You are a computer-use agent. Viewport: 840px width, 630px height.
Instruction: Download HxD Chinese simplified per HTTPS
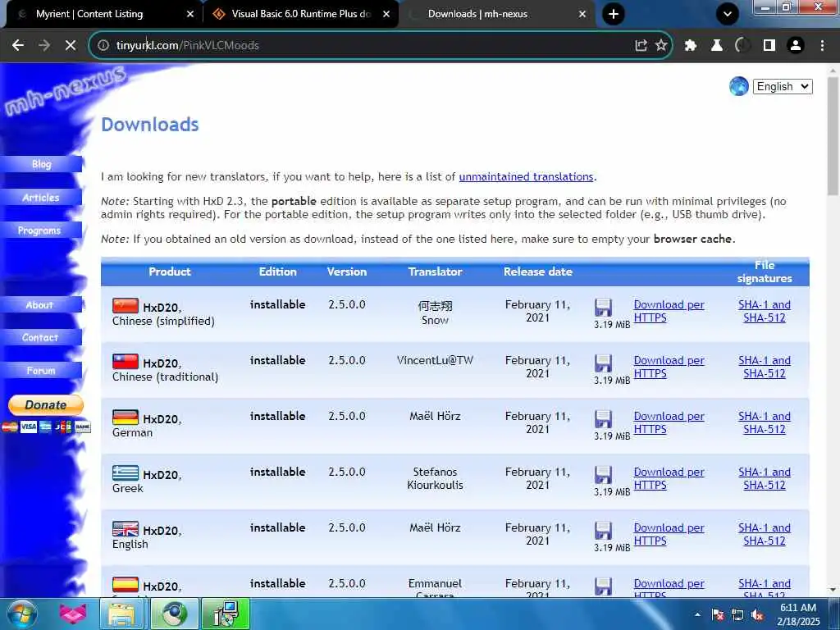point(669,311)
